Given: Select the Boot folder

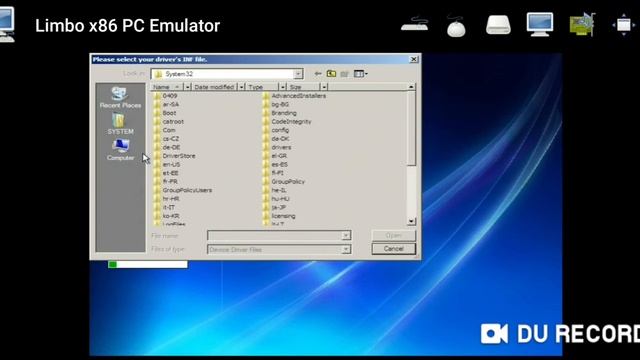Looking at the screenshot, I should click(165, 113).
